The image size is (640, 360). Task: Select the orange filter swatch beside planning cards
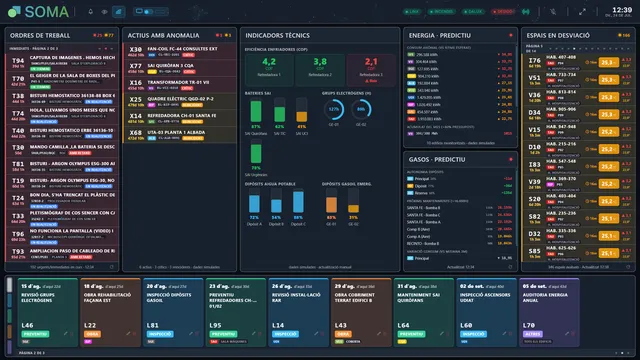(9, 331)
